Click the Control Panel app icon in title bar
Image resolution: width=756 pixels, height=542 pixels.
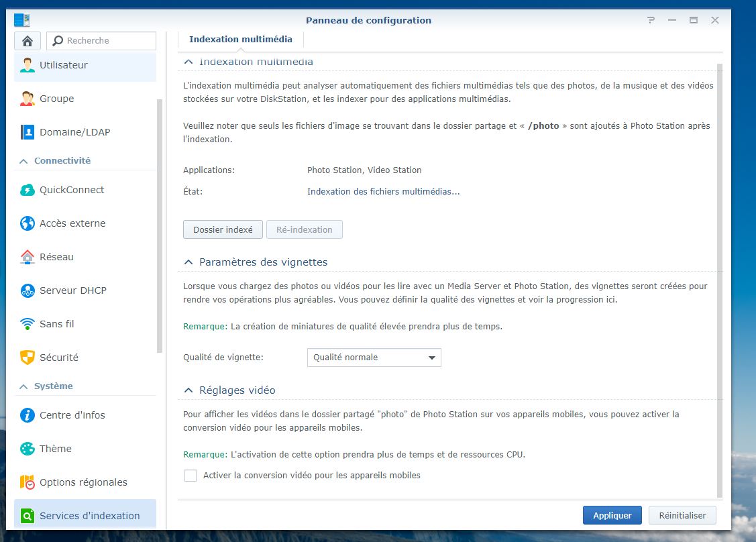tap(22, 20)
